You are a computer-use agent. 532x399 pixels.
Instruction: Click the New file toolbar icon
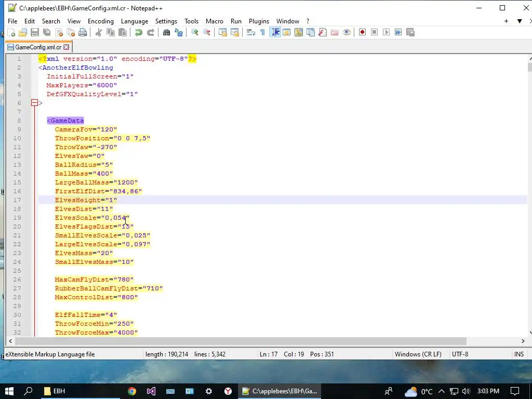tap(11, 32)
